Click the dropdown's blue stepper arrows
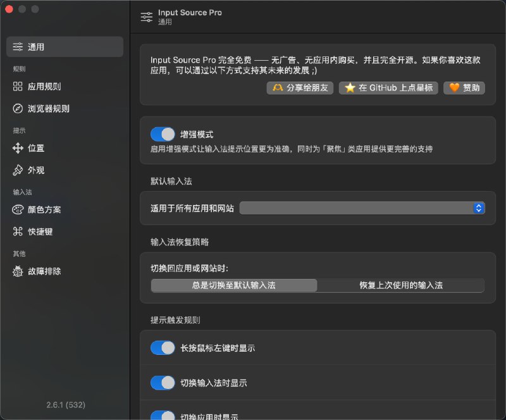Image resolution: width=506 pixels, height=420 pixels. (479, 207)
